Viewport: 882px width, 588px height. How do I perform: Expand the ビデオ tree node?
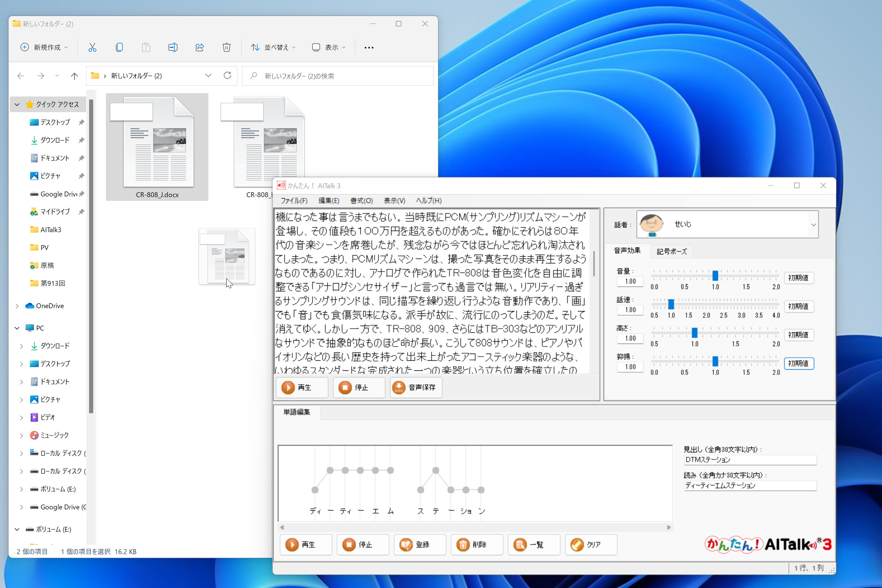click(x=21, y=417)
